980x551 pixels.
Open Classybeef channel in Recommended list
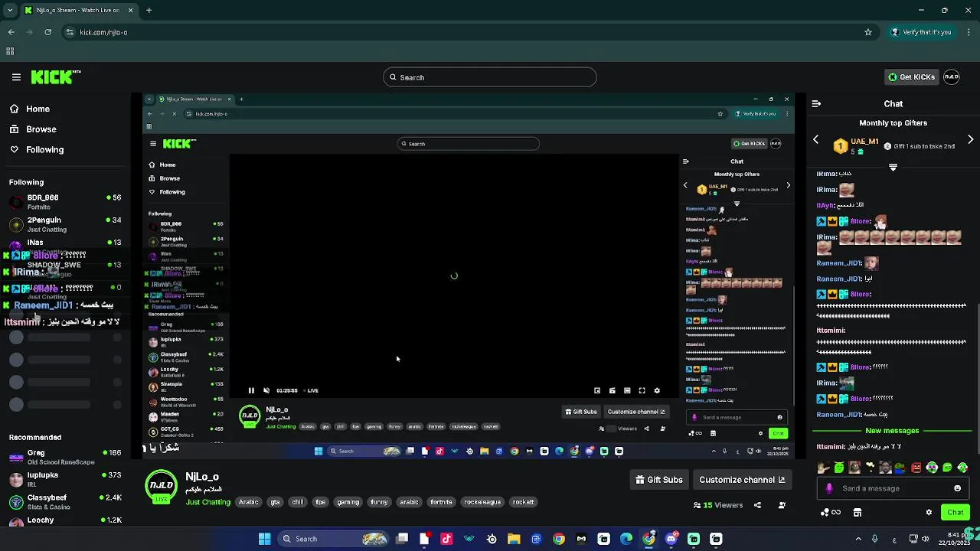click(65, 502)
